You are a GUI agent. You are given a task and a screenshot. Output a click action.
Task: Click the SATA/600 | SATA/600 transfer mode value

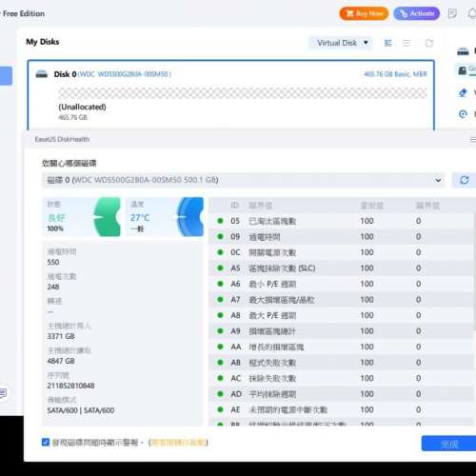click(x=81, y=410)
